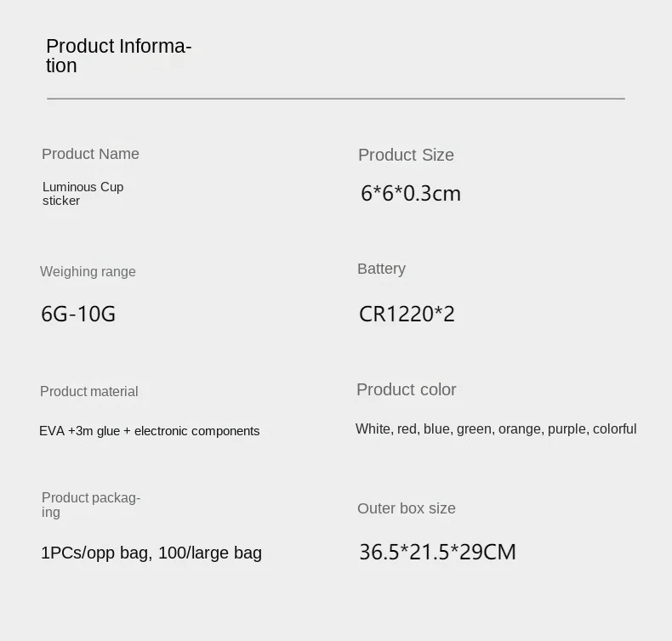Click the word White in the color list
The height and width of the screenshot is (641, 672).
coord(373,429)
